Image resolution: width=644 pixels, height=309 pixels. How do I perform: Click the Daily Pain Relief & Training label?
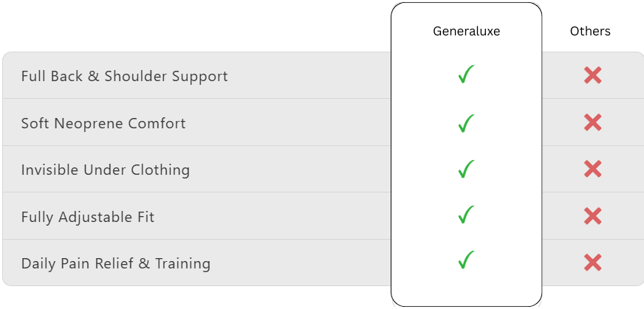(x=116, y=263)
